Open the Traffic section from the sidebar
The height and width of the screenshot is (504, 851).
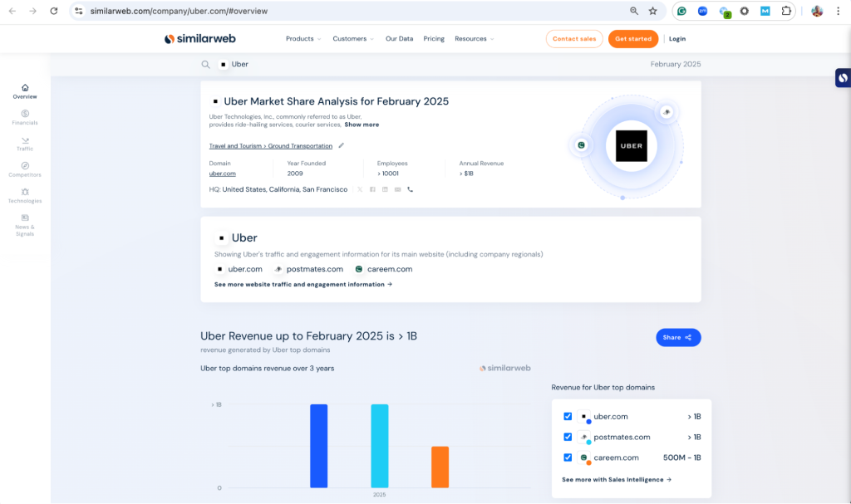coord(25,143)
